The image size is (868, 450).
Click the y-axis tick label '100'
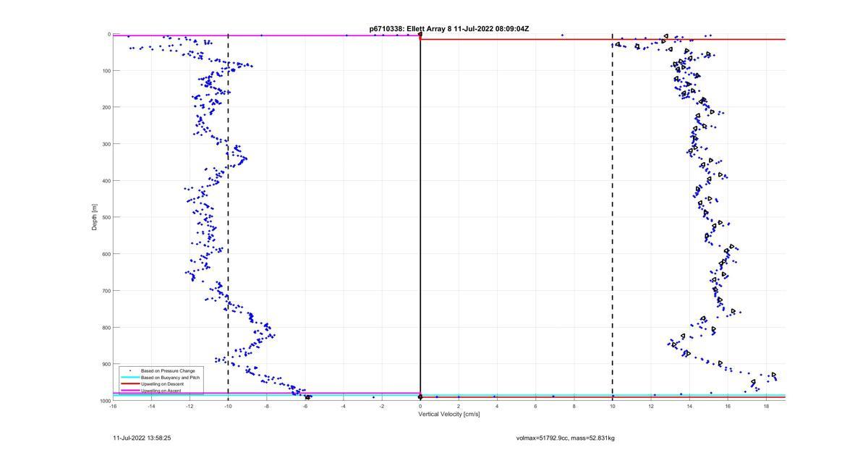tap(106, 71)
